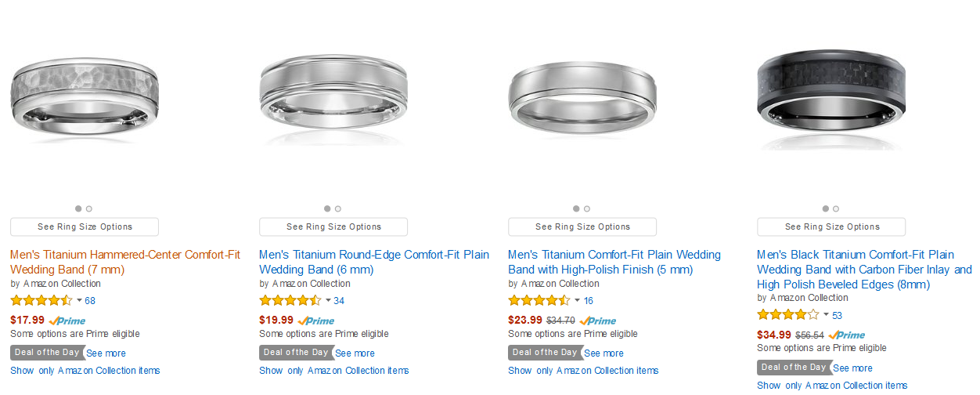The height and width of the screenshot is (395, 980).
Task: Expand rating dropdown arrow next to 53 reviews
Action: pyautogui.click(x=826, y=315)
